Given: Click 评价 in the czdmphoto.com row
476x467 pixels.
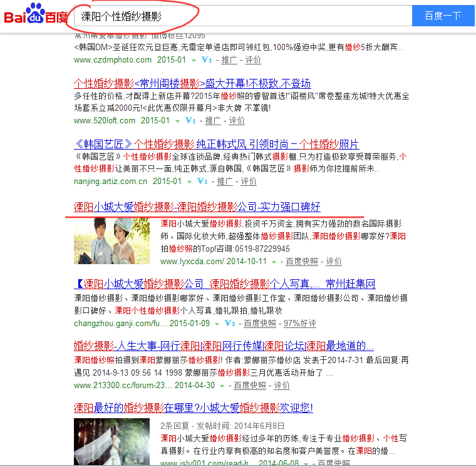Looking at the screenshot, I should click(253, 59).
